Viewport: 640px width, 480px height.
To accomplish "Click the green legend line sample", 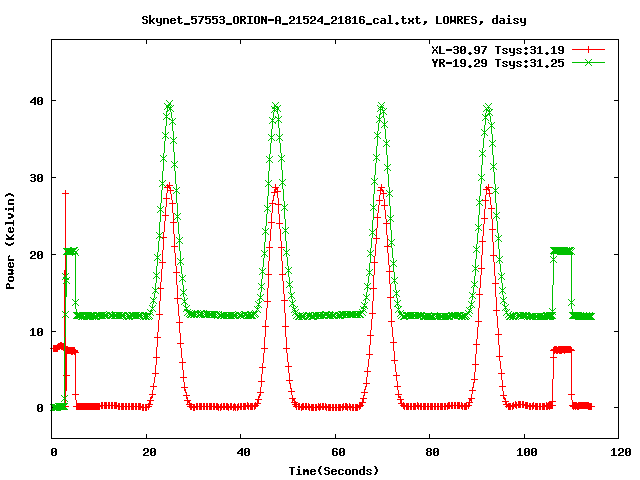I will point(588,62).
